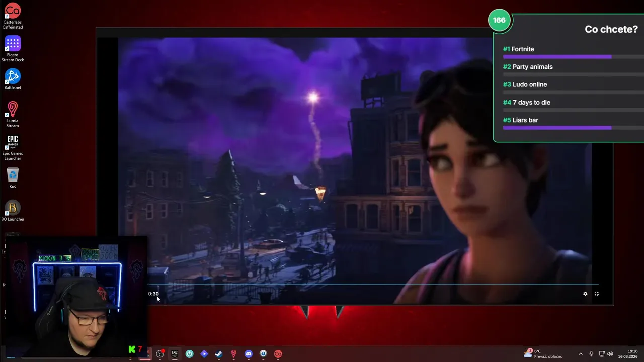Open Steam from the taskbar
This screenshot has width=644, height=362.
click(x=219, y=354)
